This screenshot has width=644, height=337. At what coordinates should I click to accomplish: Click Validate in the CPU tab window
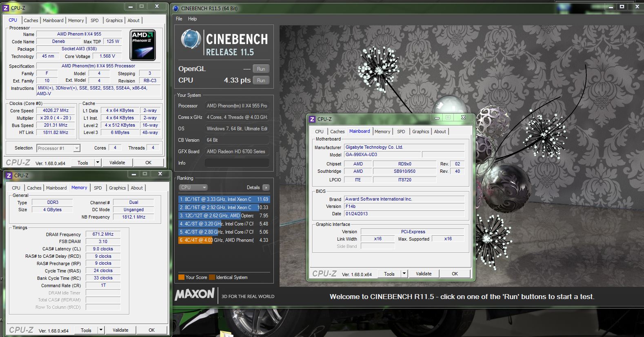click(117, 163)
